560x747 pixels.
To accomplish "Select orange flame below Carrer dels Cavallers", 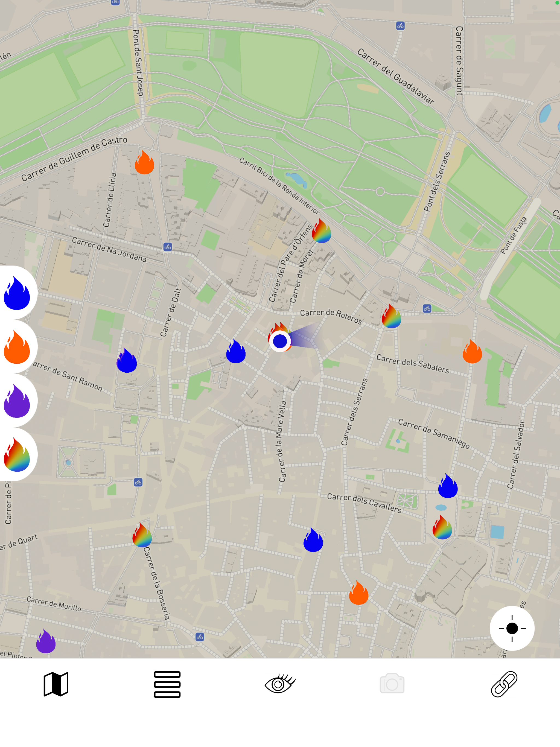I will [359, 593].
